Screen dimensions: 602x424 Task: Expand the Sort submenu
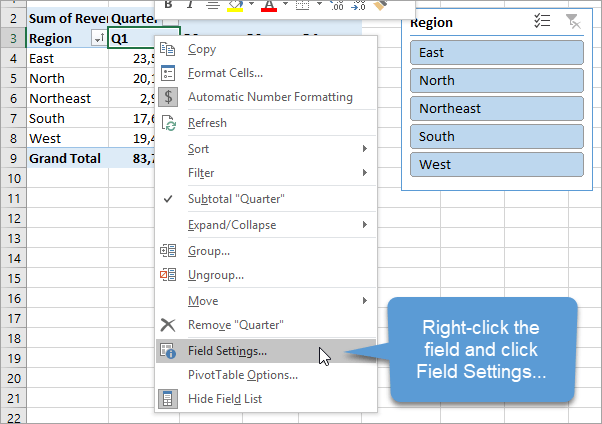coord(365,149)
